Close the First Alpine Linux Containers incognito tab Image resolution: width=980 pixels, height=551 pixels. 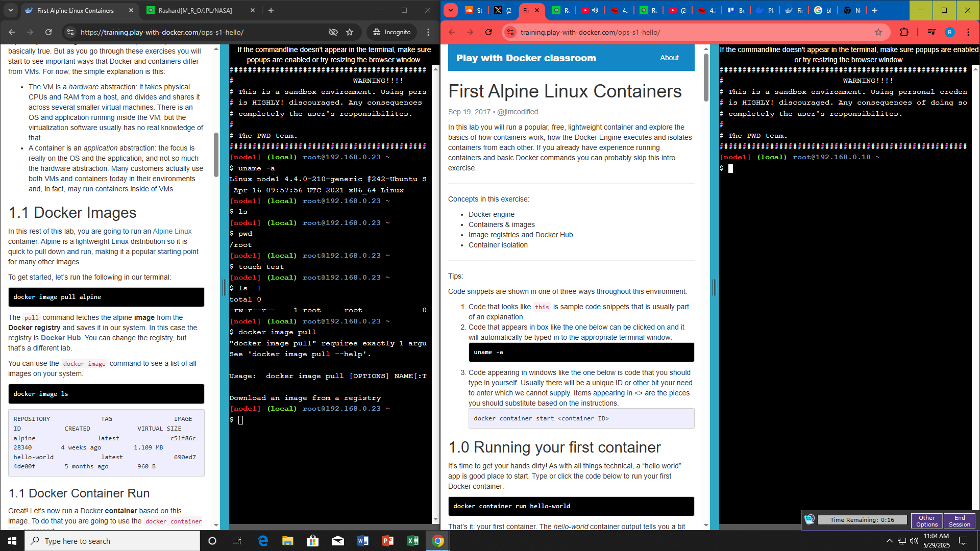click(131, 10)
